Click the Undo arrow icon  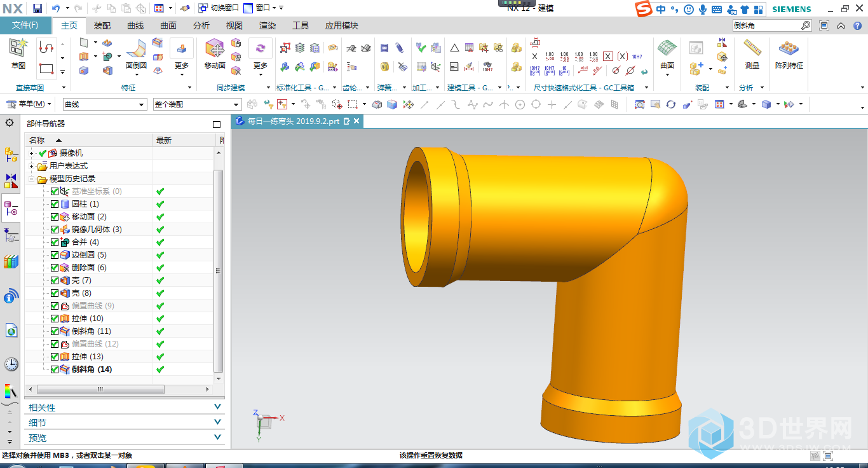(56, 8)
